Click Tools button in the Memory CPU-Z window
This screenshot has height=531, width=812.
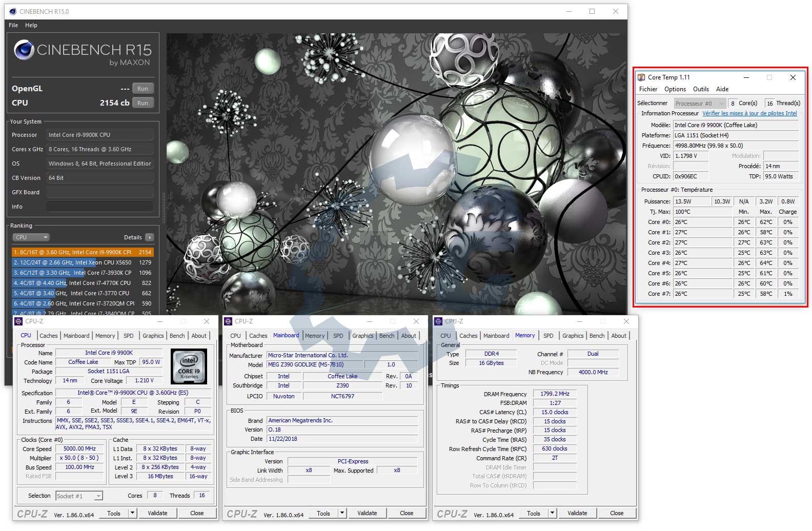click(534, 513)
